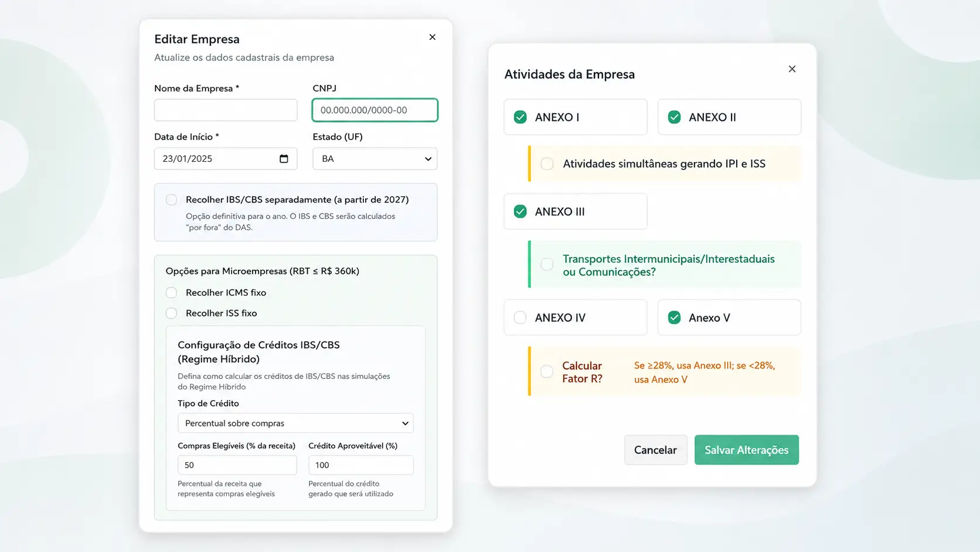Open the Estado (UF) dropdown

[x=375, y=158]
